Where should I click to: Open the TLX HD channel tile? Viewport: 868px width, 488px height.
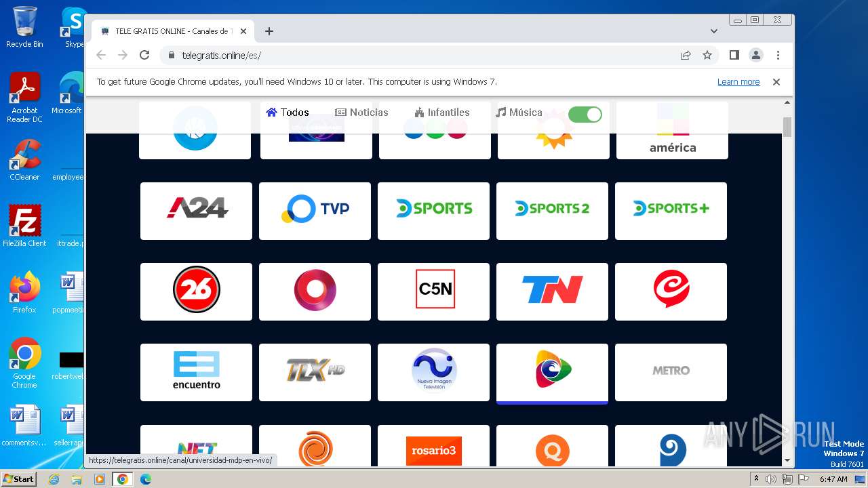315,372
